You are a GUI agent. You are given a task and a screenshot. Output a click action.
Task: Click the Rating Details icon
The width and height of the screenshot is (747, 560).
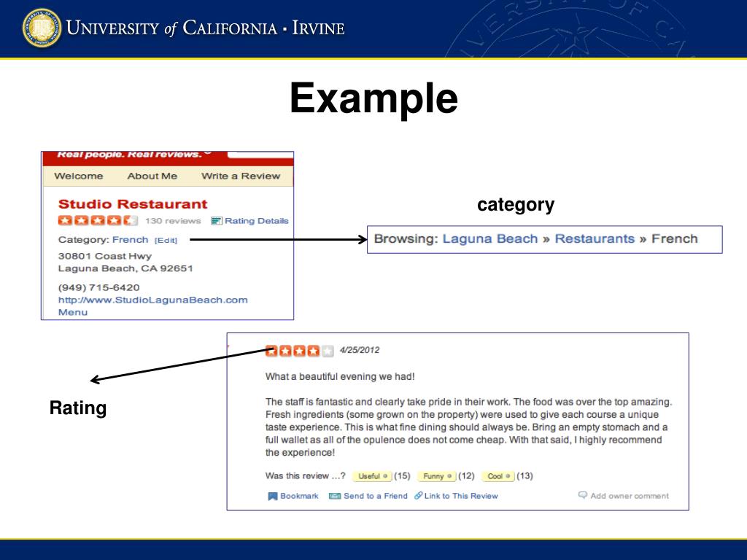pos(216,221)
